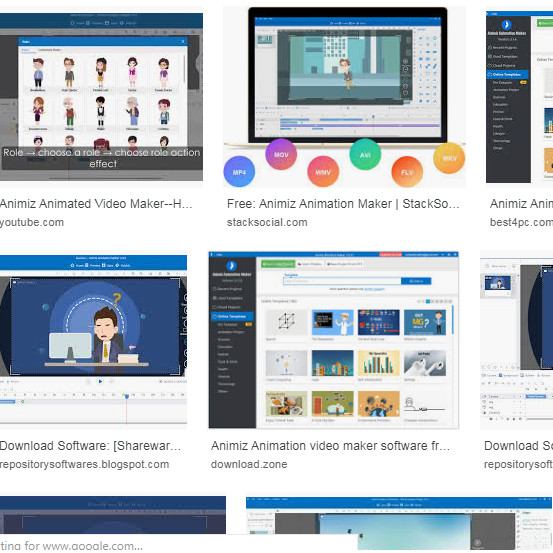The height and width of the screenshot is (553, 553).
Task: Open the best4pc.com Animiz sidebar thumbnail
Action: pos(519,97)
